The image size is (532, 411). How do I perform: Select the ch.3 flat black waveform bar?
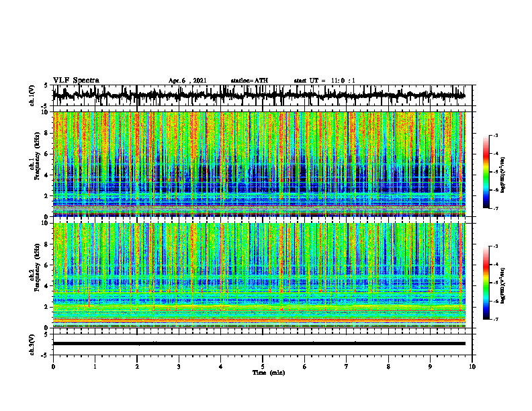point(259,344)
